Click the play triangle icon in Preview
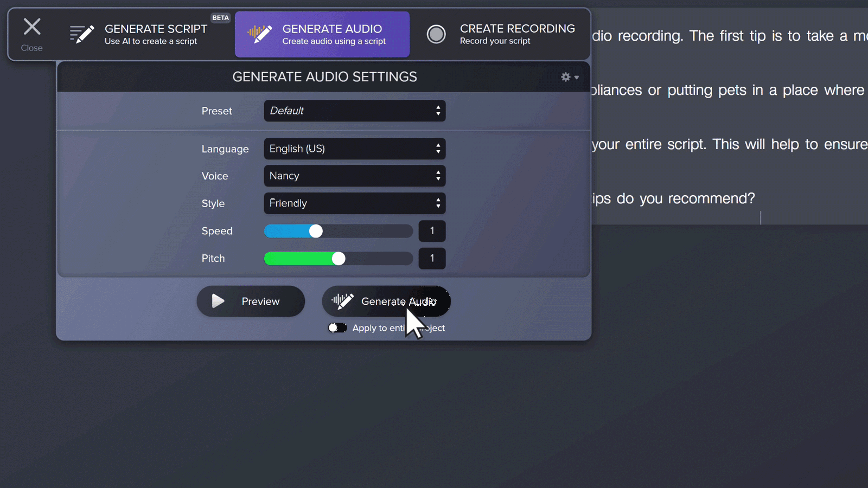 tap(218, 301)
